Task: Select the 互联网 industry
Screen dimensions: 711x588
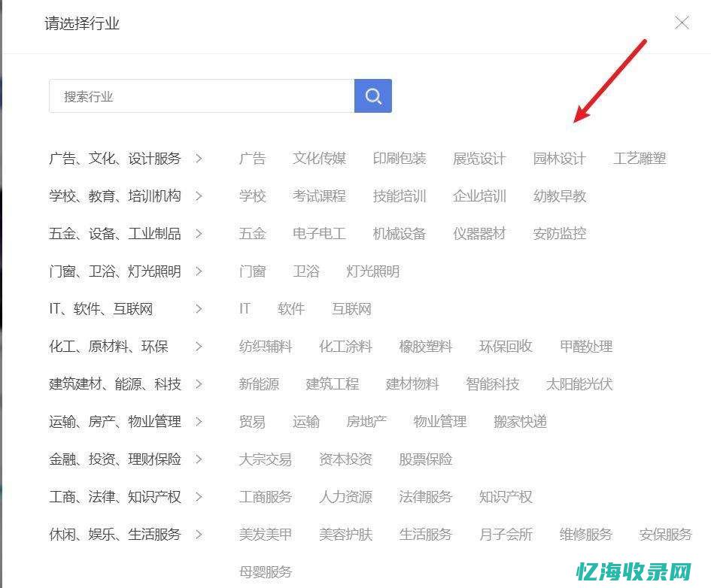Action: coord(351,309)
